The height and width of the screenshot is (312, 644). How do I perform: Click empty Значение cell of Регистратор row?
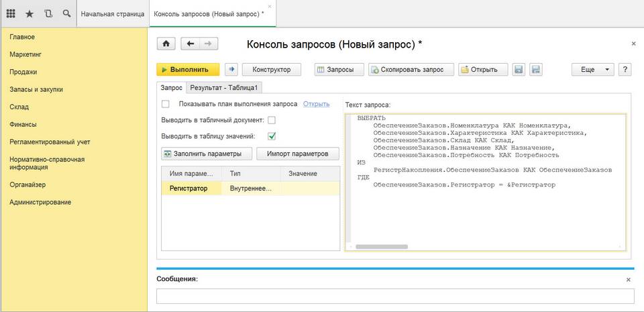pos(310,189)
